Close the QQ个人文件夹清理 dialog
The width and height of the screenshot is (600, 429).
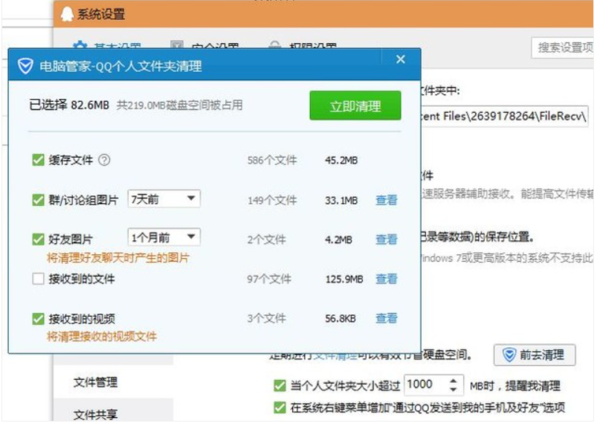(400, 60)
